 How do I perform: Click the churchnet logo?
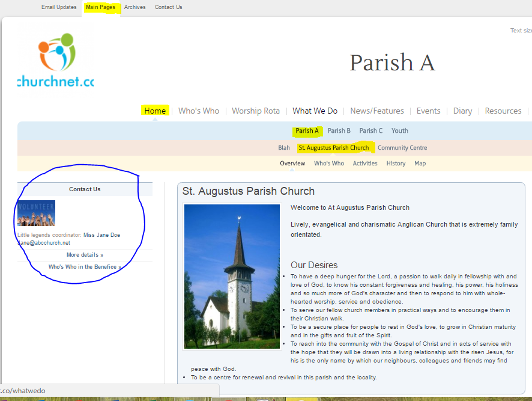click(56, 61)
